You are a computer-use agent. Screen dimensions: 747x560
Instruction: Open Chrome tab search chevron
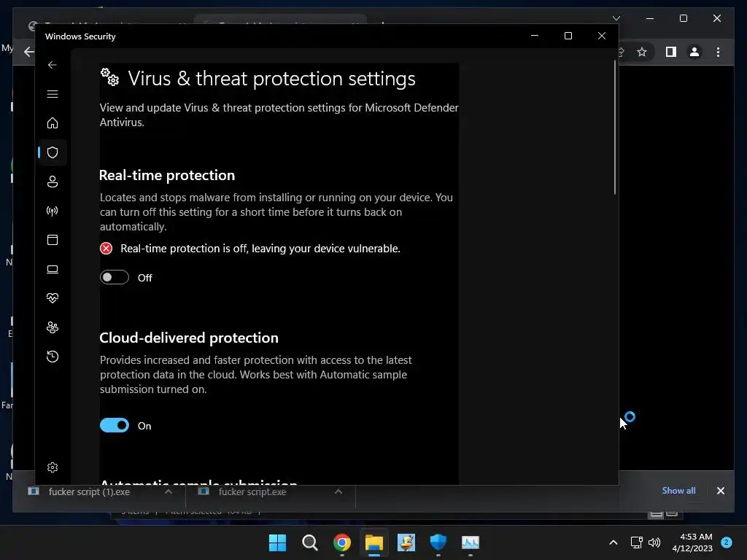(616, 18)
